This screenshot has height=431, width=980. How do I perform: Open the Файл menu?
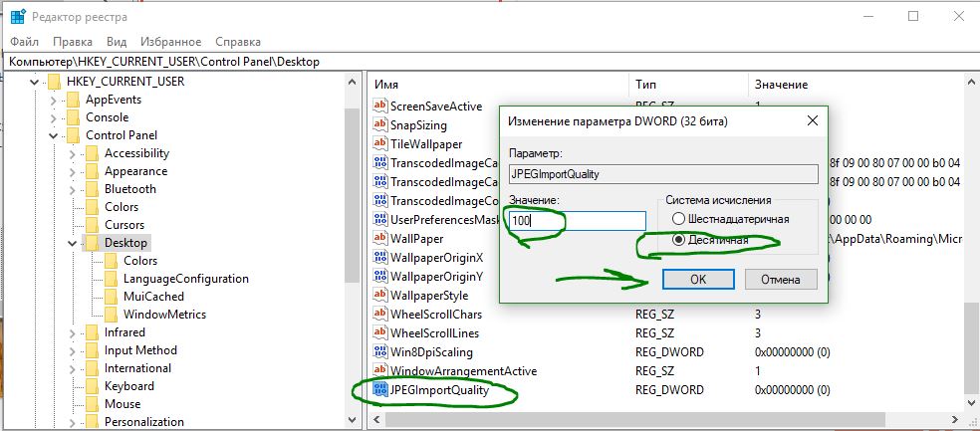[x=24, y=42]
